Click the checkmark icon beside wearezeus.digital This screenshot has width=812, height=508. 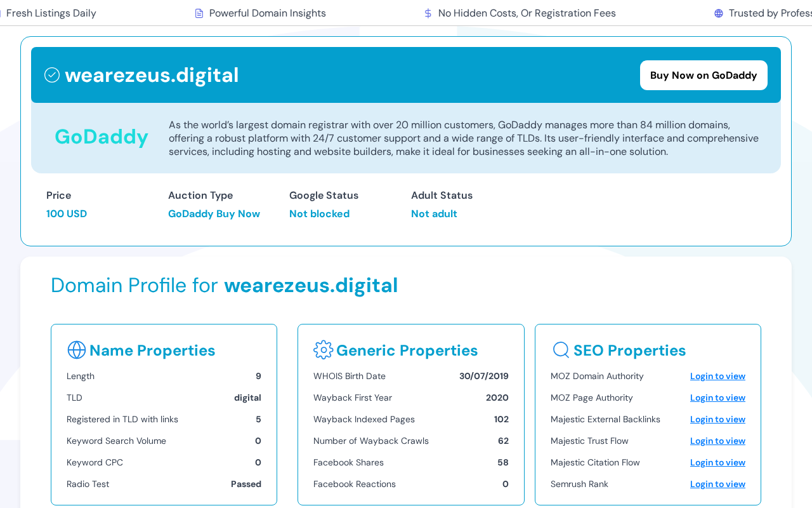pos(52,75)
